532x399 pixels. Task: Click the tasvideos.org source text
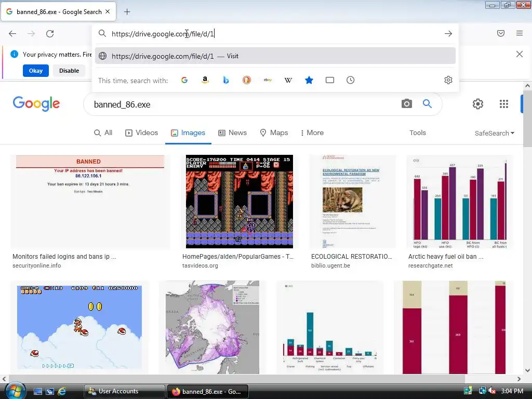[x=200, y=265]
